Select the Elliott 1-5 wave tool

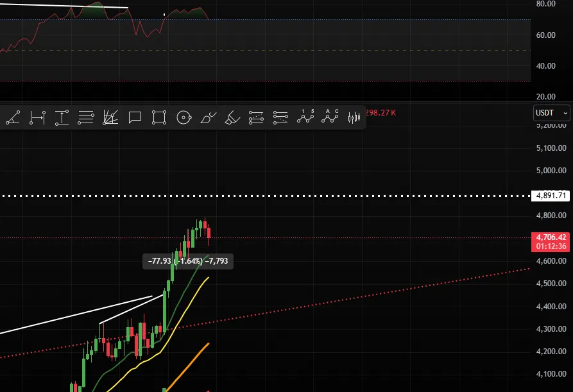pos(305,117)
